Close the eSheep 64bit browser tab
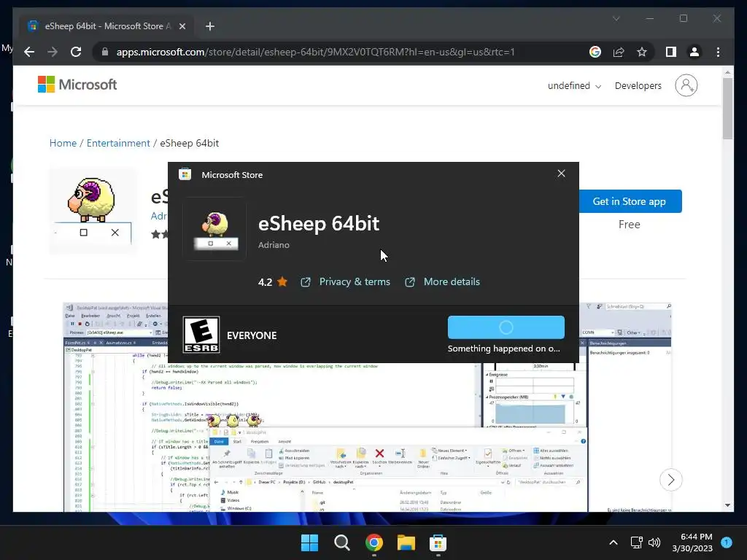 click(x=182, y=26)
